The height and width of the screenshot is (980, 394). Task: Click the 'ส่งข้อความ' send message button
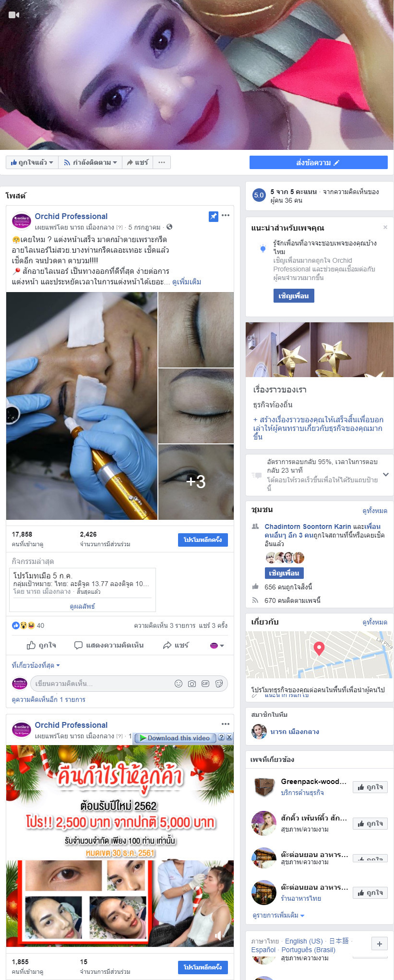pyautogui.click(x=318, y=162)
